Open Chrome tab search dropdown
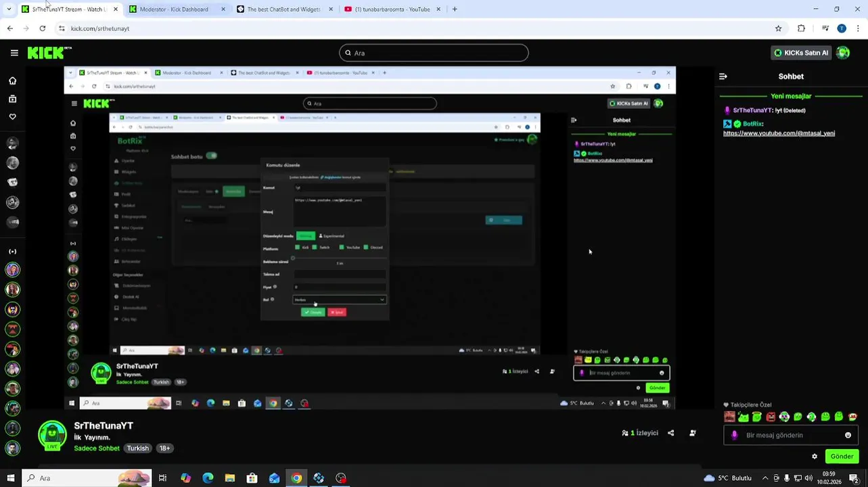The width and height of the screenshot is (868, 487). tap(9, 9)
